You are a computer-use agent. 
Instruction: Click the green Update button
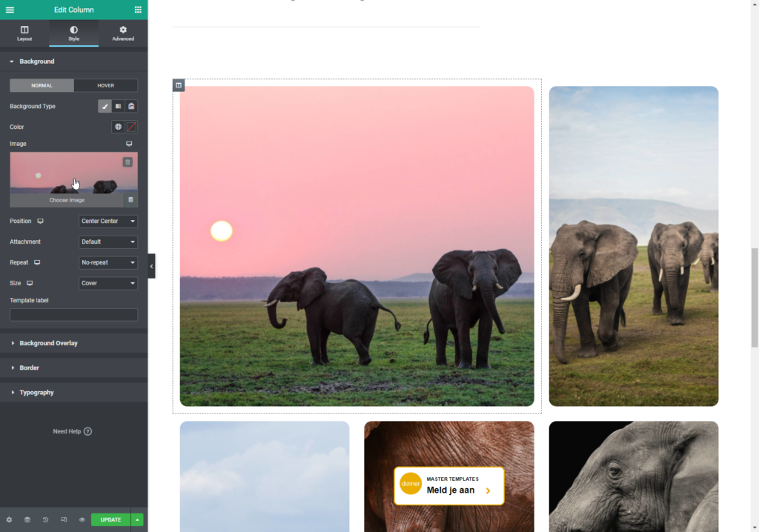point(110,519)
